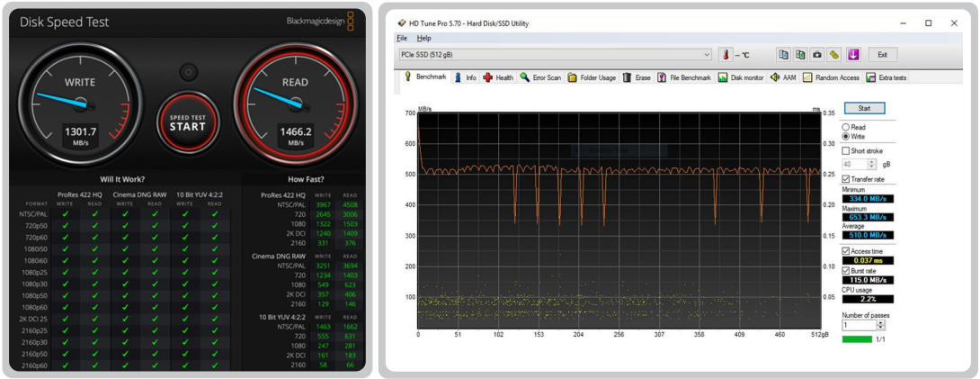Click the Speed Test START button
Screen dimensions: 980x379
point(188,122)
